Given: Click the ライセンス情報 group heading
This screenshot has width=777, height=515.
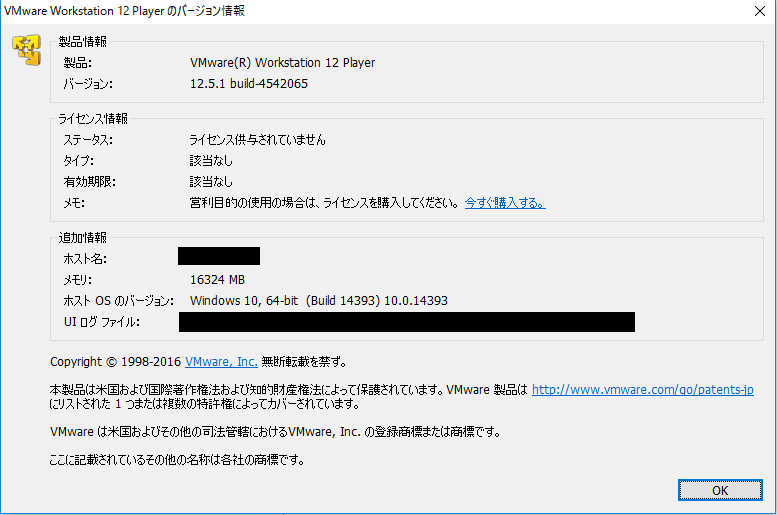Looking at the screenshot, I should 93,118.
